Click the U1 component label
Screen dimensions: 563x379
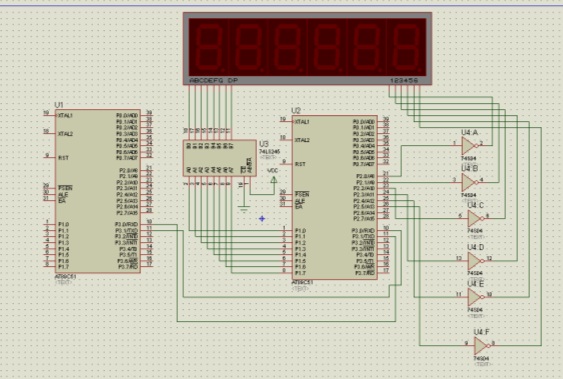tap(59, 105)
